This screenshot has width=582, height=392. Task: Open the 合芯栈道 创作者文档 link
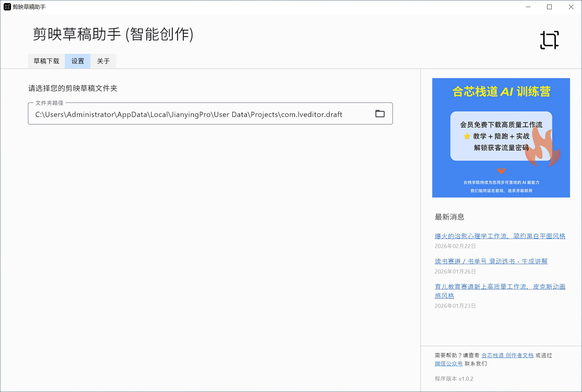coord(507,355)
